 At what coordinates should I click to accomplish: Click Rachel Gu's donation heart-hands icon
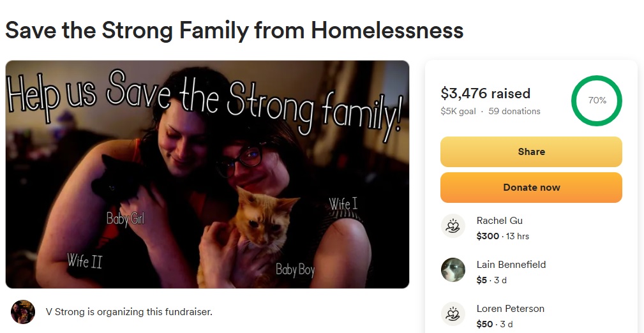(x=453, y=226)
